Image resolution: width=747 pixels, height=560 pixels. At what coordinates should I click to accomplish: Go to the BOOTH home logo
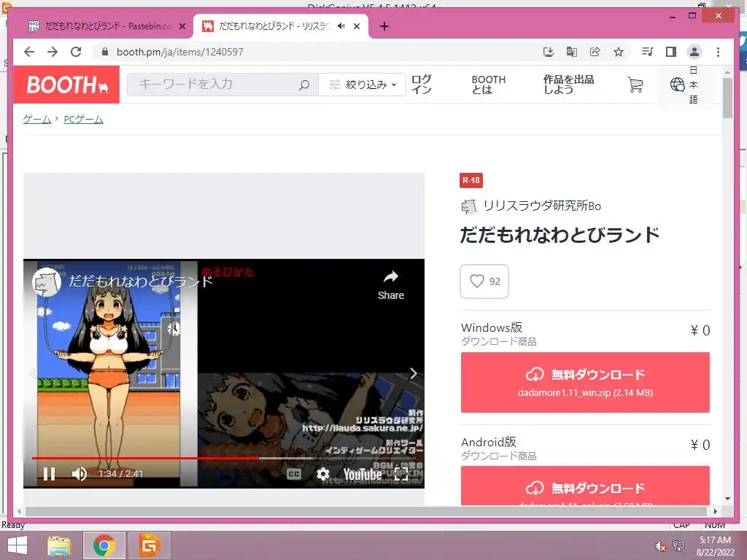click(66, 85)
